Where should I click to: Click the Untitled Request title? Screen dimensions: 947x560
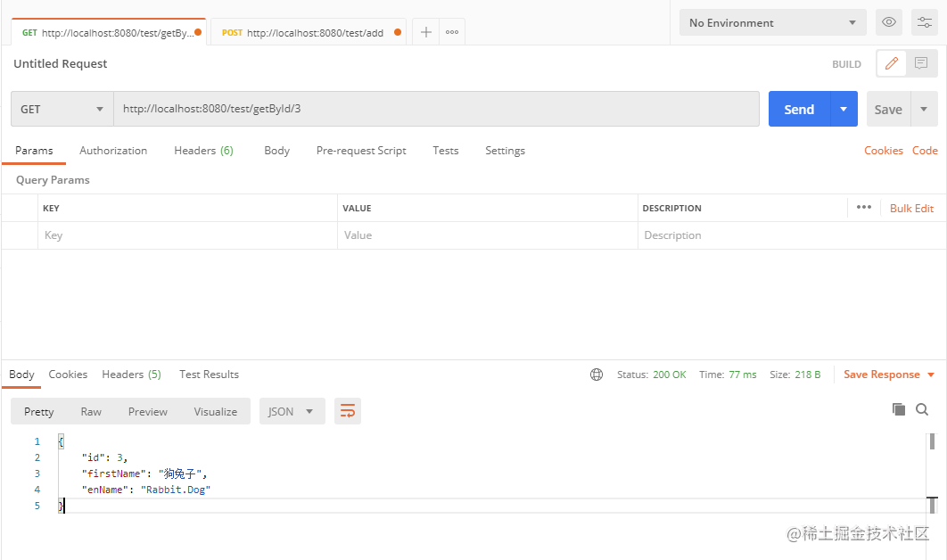point(61,63)
